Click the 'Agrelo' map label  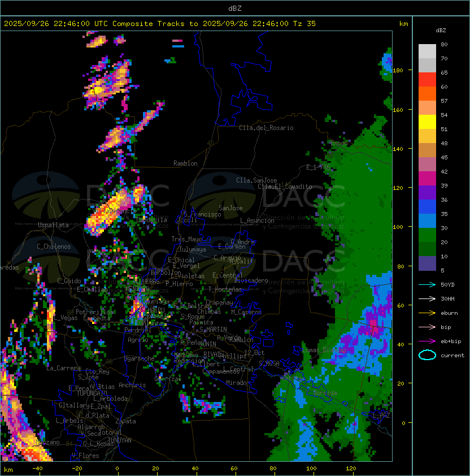pos(138,340)
